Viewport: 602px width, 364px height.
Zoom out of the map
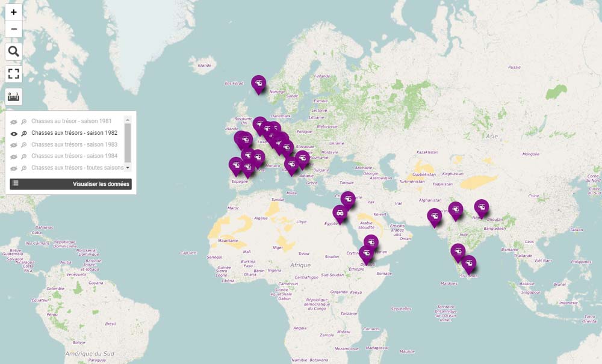click(x=14, y=29)
